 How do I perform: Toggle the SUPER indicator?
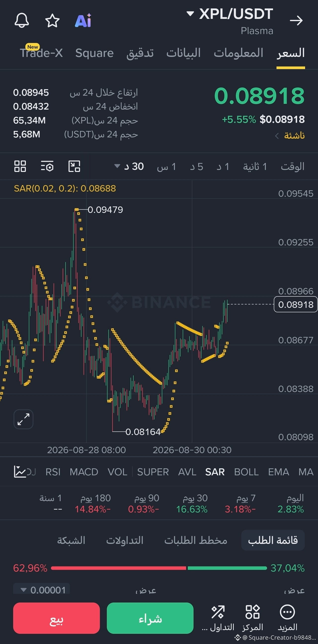[153, 472]
